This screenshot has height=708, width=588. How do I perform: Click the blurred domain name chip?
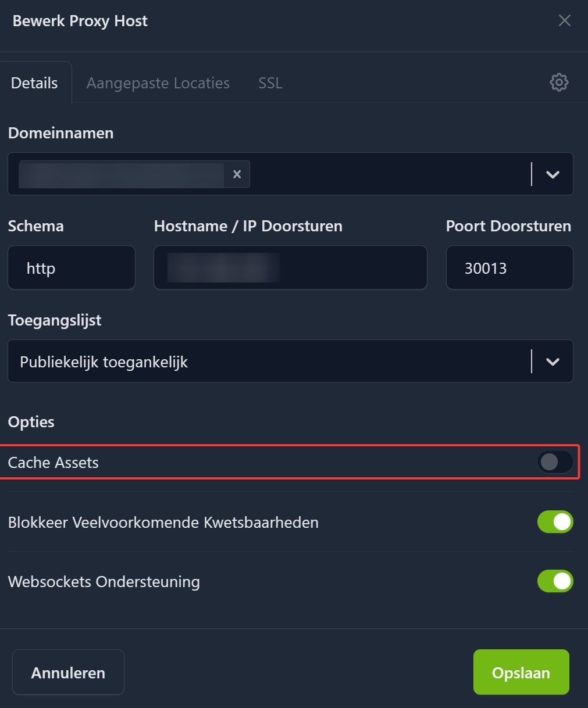point(121,175)
